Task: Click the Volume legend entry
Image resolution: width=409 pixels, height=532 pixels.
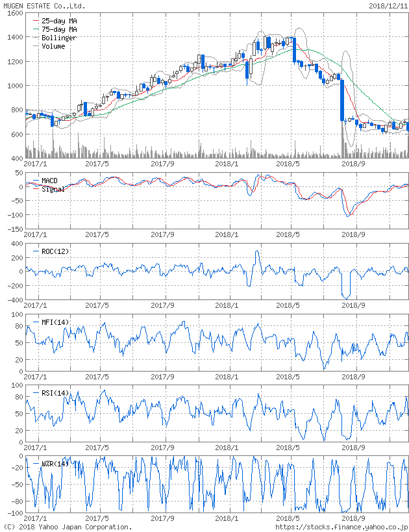Action: 54,46
